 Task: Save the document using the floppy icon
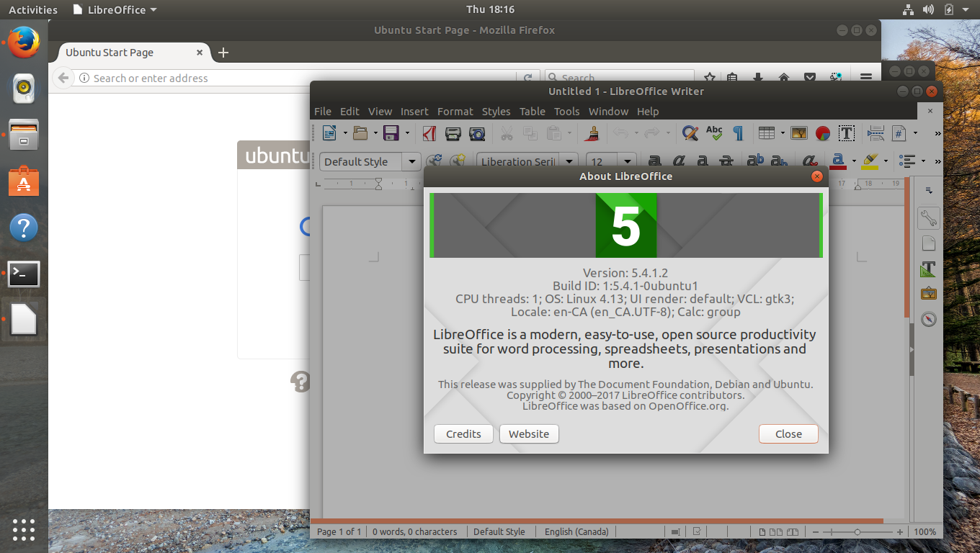(x=391, y=133)
